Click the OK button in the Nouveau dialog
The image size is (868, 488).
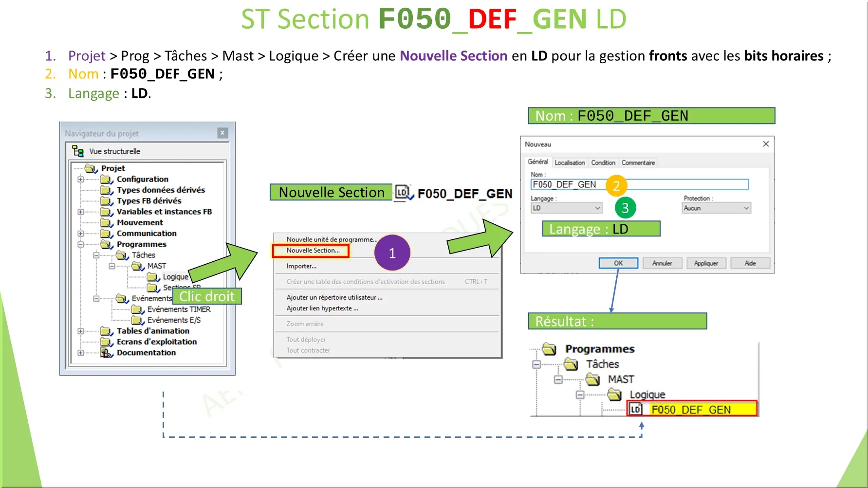click(x=618, y=263)
